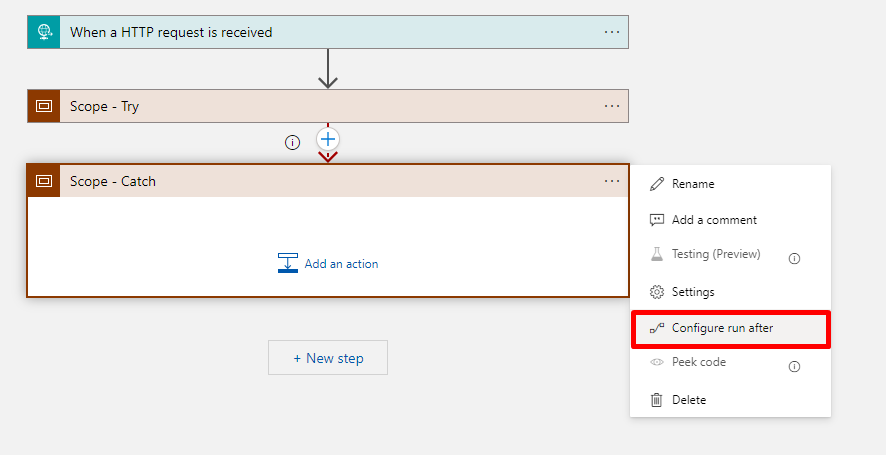Open Settings from the context menu
886x455 pixels.
(693, 292)
